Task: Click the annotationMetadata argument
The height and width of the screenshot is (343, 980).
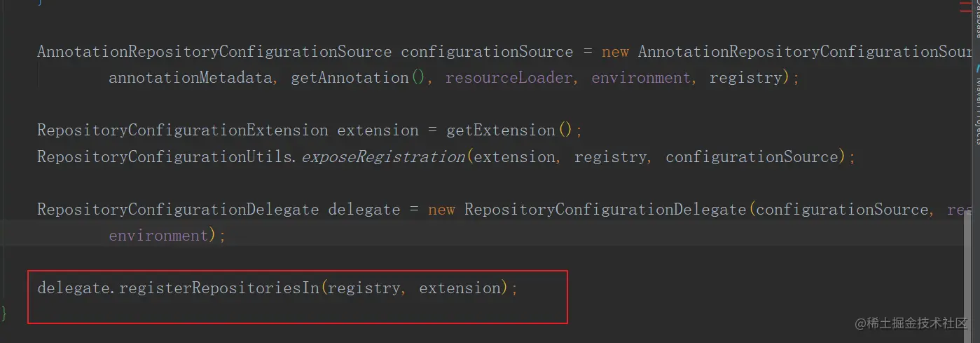Action: [190, 78]
